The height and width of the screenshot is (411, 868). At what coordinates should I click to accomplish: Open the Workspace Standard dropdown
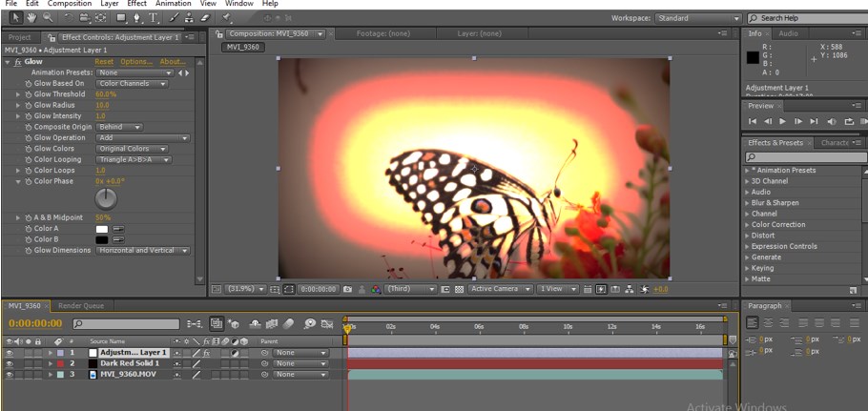[697, 18]
